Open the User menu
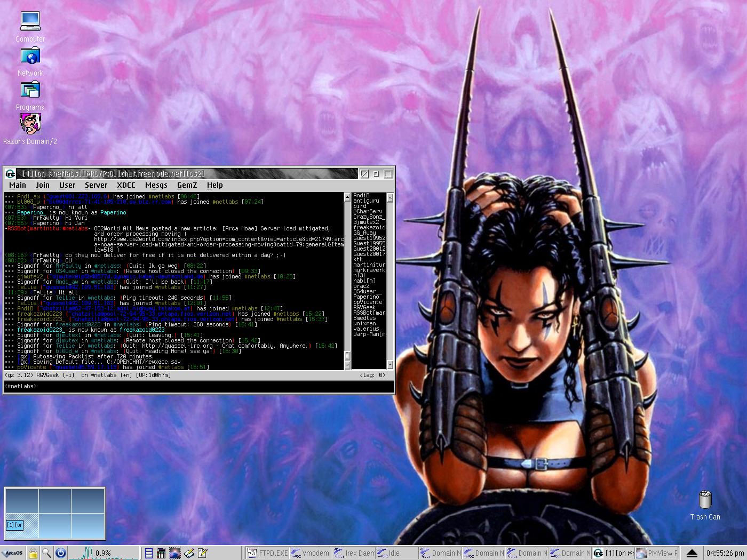Viewport: 747px width, 560px height. click(x=67, y=185)
